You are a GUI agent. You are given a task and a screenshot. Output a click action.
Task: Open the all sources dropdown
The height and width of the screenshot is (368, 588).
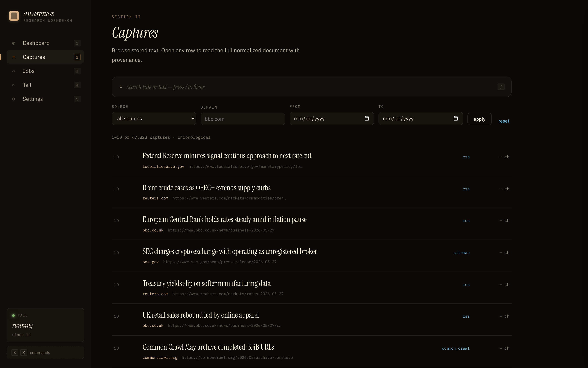[154, 118]
